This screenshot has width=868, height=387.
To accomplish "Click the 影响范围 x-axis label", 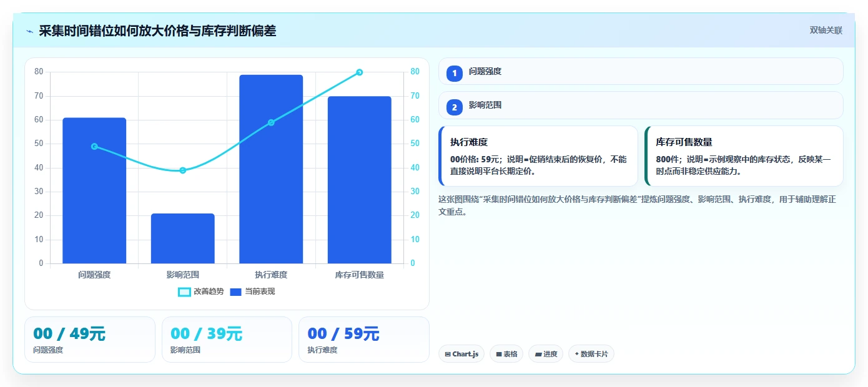I will coord(183,275).
